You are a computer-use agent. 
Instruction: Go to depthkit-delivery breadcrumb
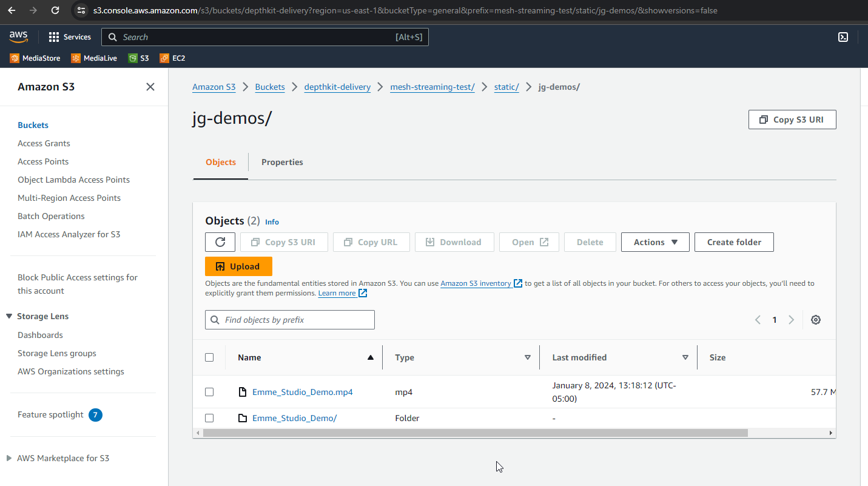point(337,87)
